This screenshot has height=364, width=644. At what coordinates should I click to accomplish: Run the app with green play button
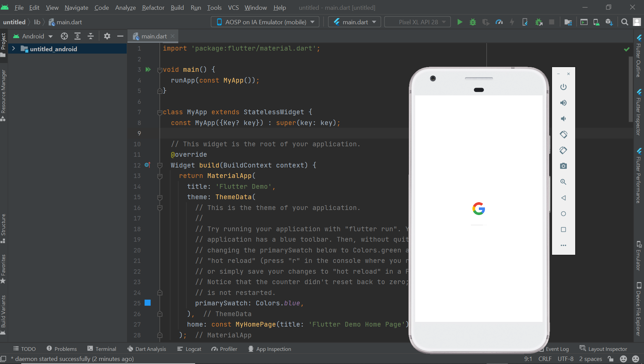click(x=460, y=22)
